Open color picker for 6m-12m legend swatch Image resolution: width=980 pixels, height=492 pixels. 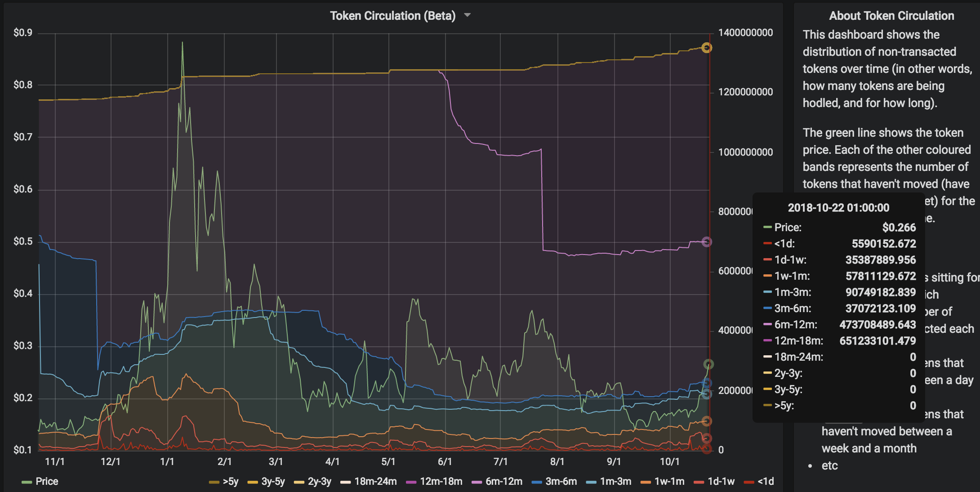click(477, 482)
